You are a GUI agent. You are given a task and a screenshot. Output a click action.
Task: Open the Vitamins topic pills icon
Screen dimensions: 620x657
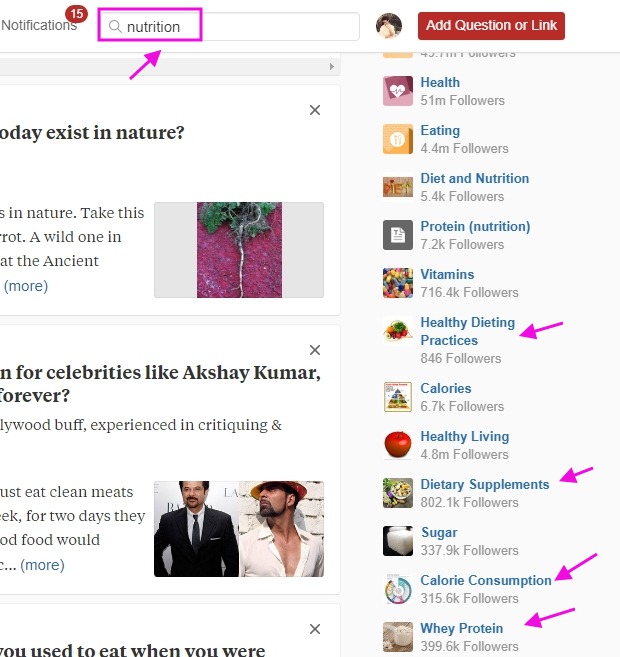pos(398,283)
